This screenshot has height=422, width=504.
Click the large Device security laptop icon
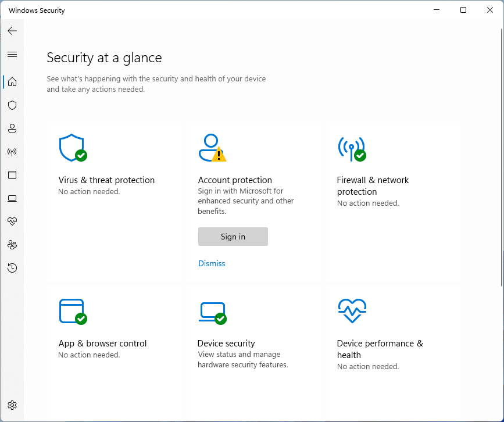point(213,313)
